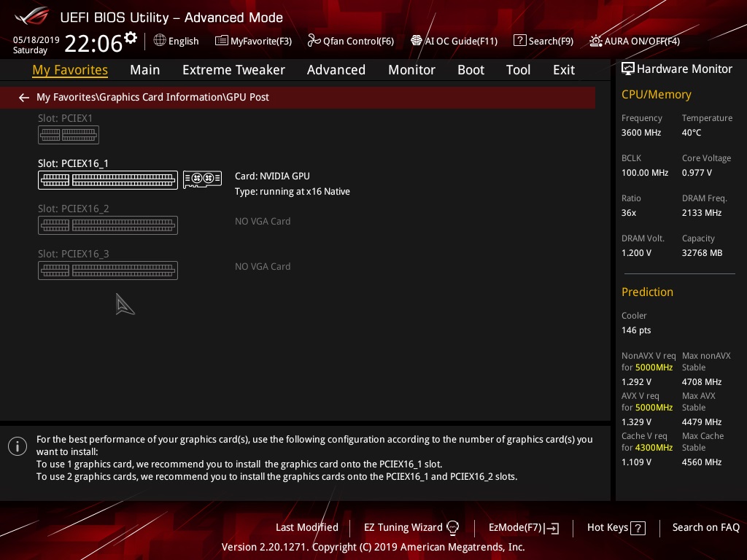Click the date 05/18/2019
Viewport: 747px width, 560px height.
coord(36,40)
